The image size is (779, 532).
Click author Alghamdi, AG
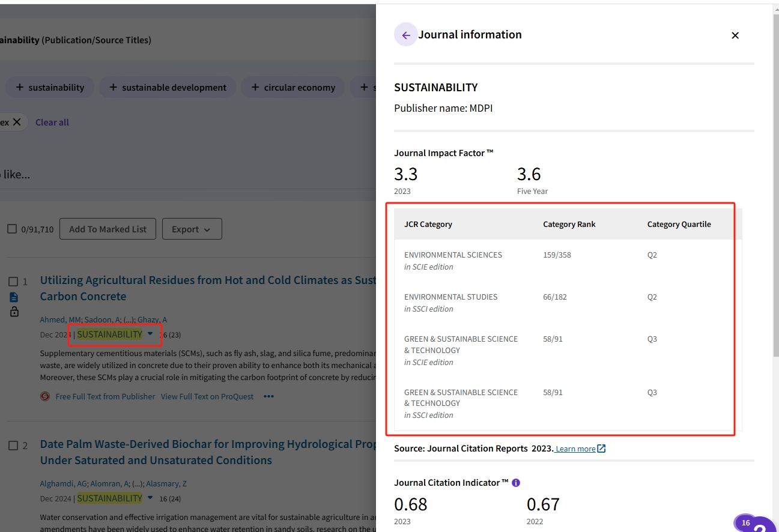(64, 483)
